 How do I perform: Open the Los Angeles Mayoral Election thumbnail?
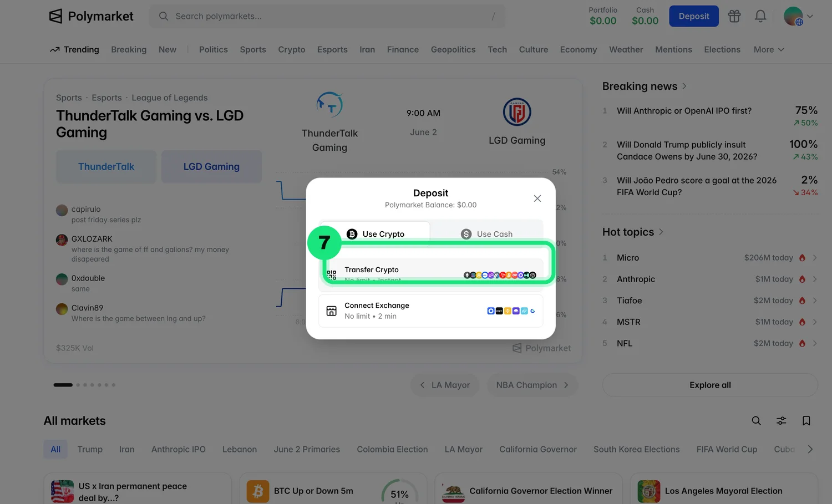coord(649,491)
